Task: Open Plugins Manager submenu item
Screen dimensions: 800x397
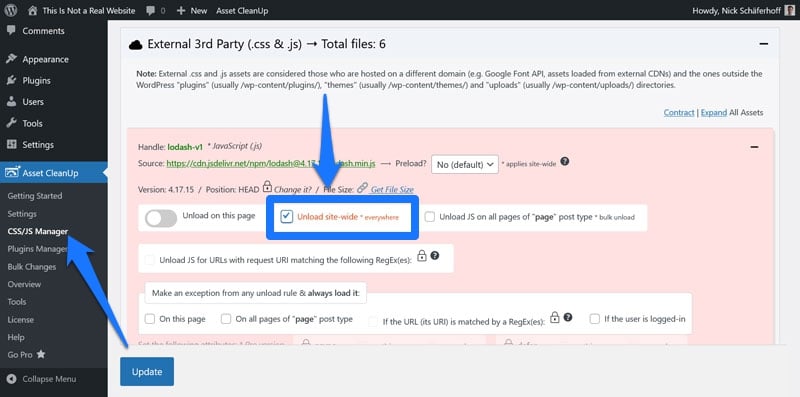Action: [38, 249]
